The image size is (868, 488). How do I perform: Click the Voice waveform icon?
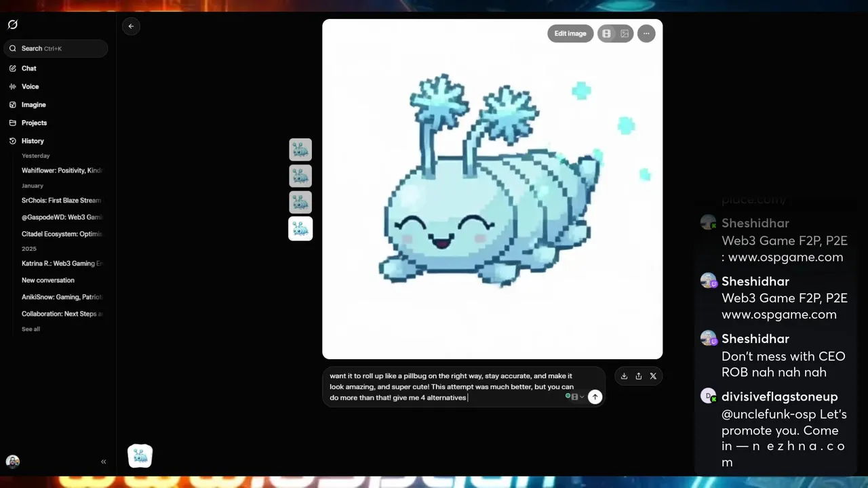pos(13,87)
